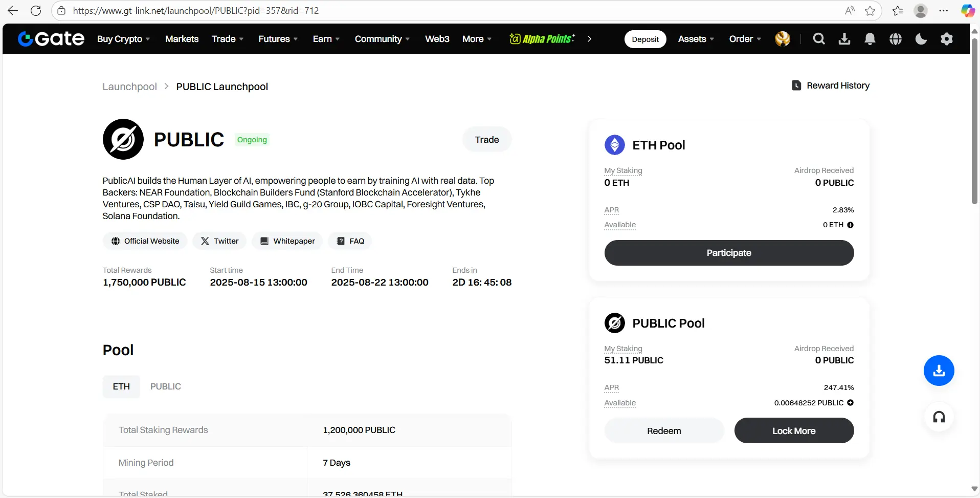Select the ETH pool tab
Image resolution: width=980 pixels, height=498 pixels.
tap(121, 386)
